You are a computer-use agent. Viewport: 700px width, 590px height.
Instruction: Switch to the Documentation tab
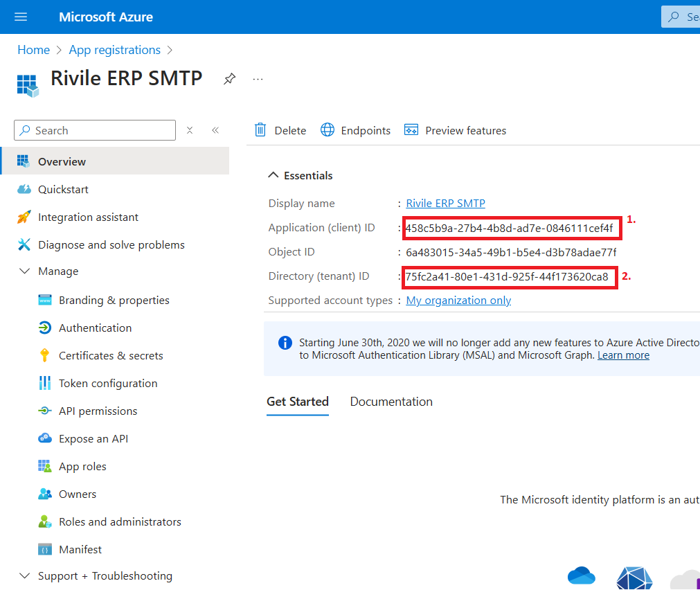(391, 402)
